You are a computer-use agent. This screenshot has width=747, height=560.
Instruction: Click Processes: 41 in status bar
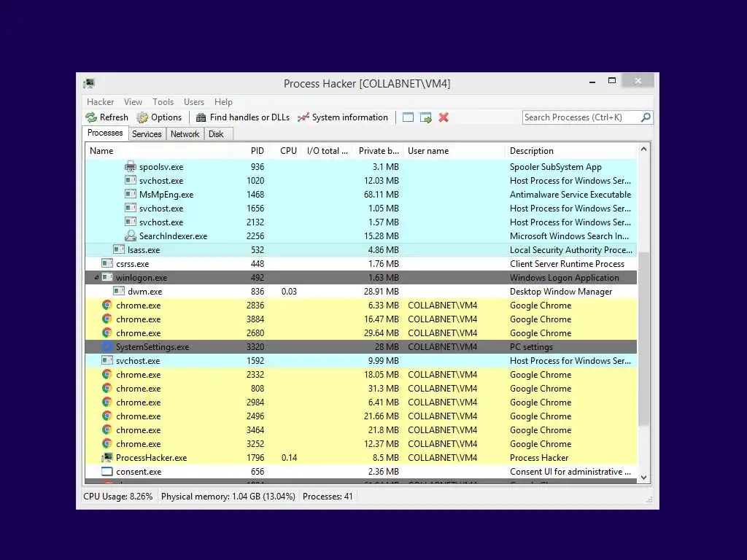pos(328,496)
